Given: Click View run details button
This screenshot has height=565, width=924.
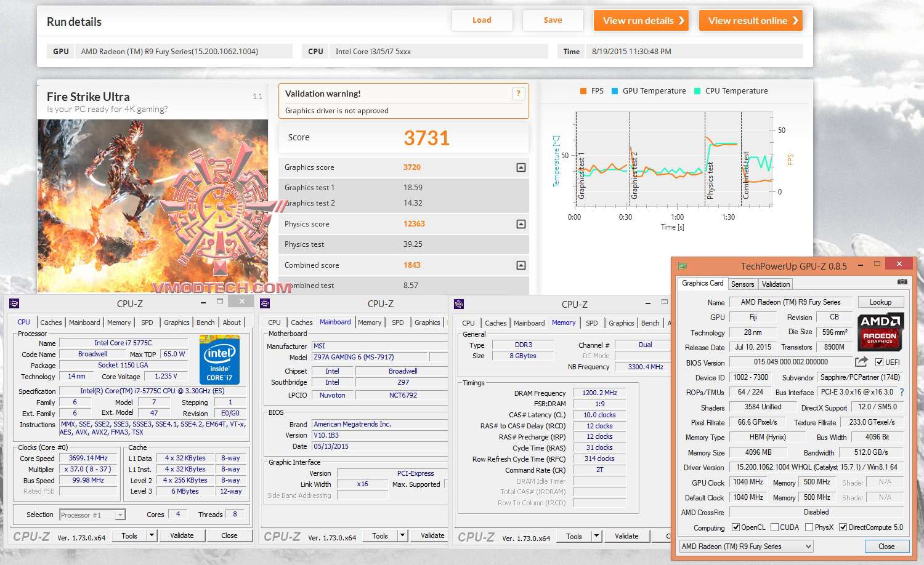Looking at the screenshot, I should point(641,20).
